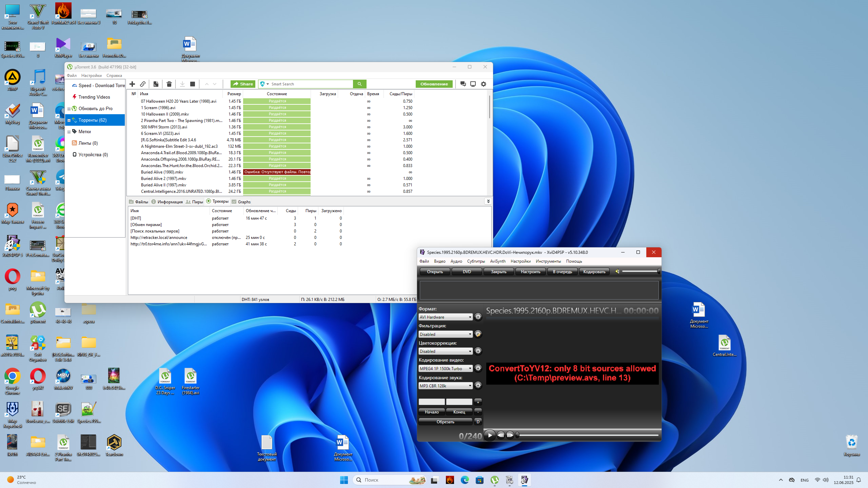Step back one frame in XviD4PSP
This screenshot has width=868, height=488.
coord(501,435)
